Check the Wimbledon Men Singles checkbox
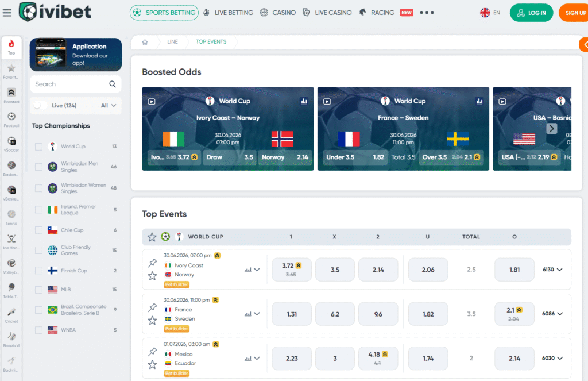The width and height of the screenshot is (588, 381). (38, 167)
